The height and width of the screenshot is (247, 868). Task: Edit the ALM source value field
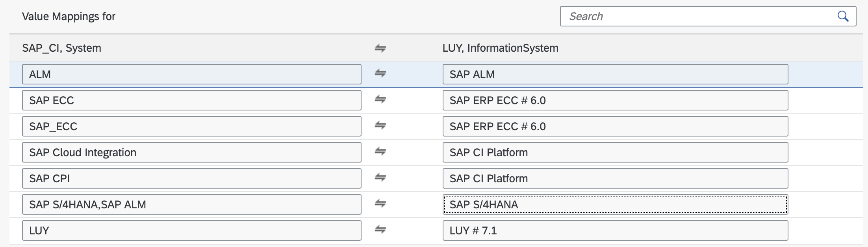click(x=191, y=74)
